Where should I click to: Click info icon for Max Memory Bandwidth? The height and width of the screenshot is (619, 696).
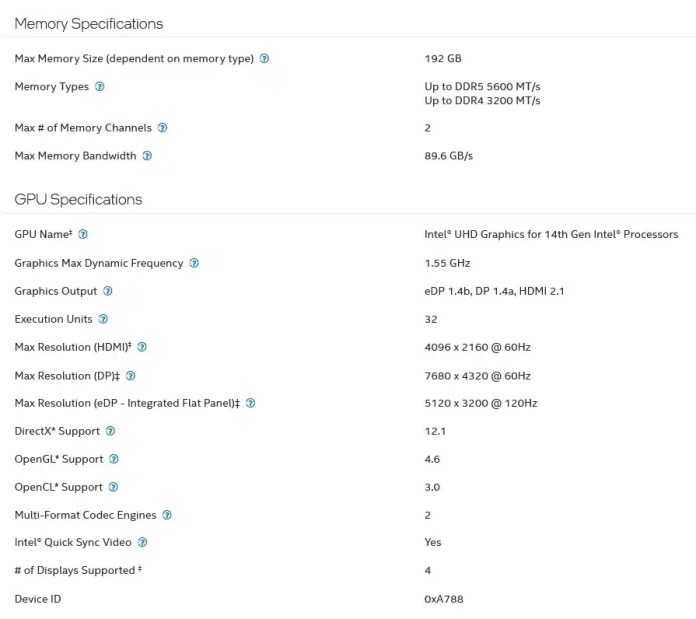(147, 156)
